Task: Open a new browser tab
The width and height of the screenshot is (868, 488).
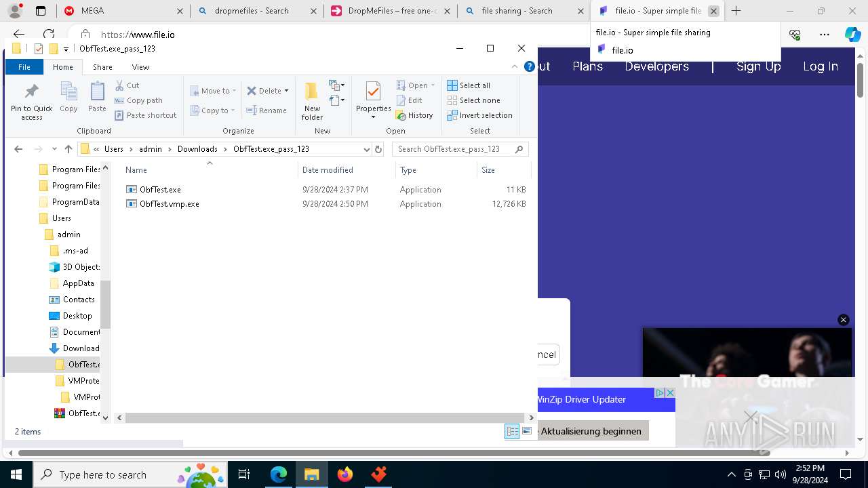Action: pos(736,11)
